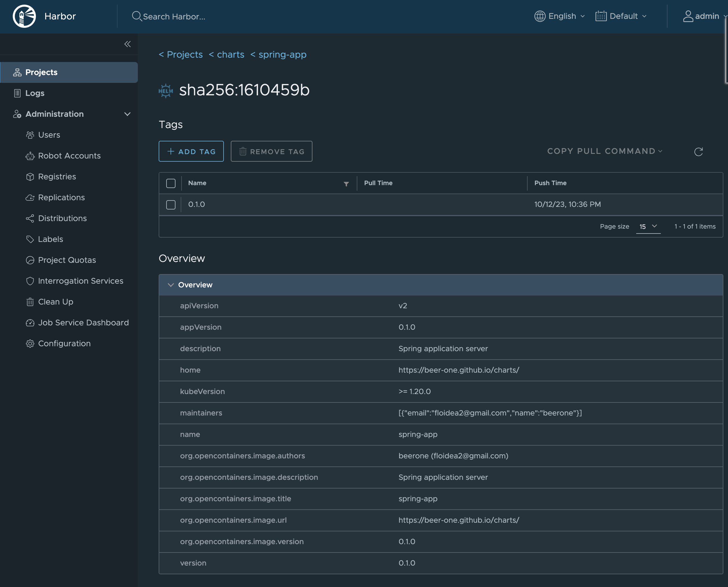
Task: Click the Job Service Dashboard gauge icon
Action: tap(30, 323)
